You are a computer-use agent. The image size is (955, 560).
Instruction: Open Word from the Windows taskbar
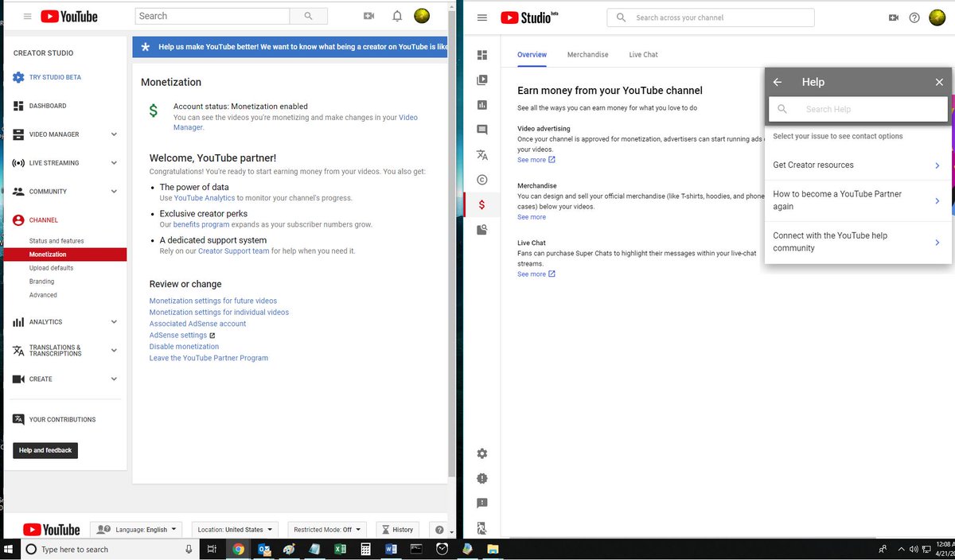pos(391,549)
